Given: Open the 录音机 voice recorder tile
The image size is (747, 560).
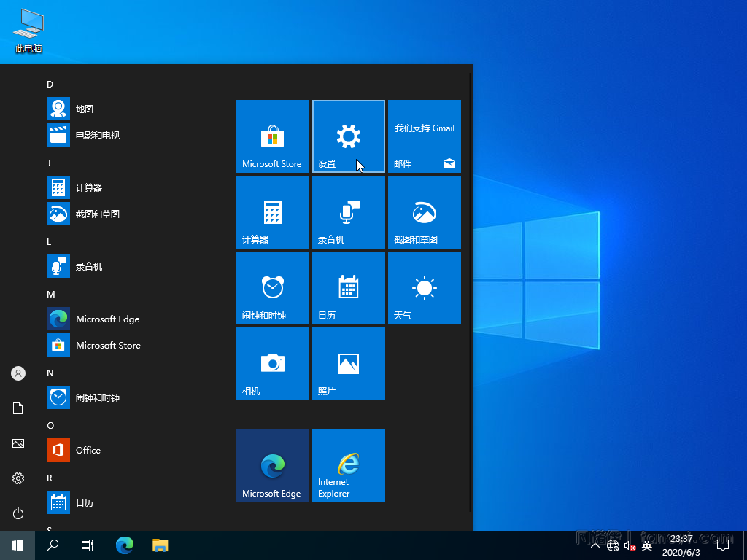Looking at the screenshot, I should (348, 212).
